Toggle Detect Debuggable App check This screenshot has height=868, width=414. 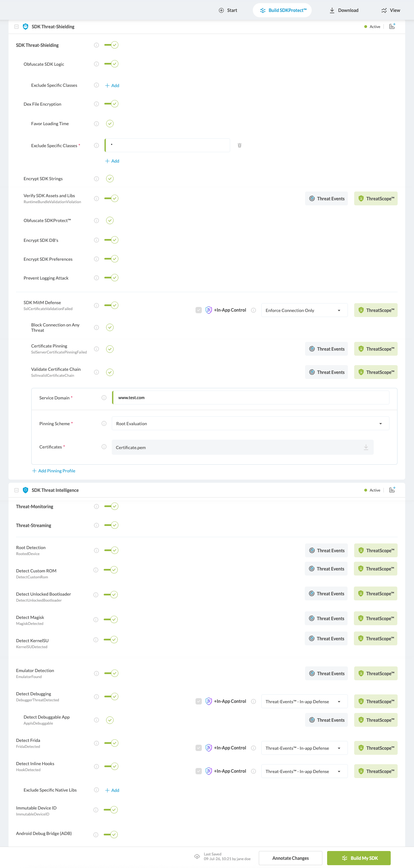pos(110,720)
